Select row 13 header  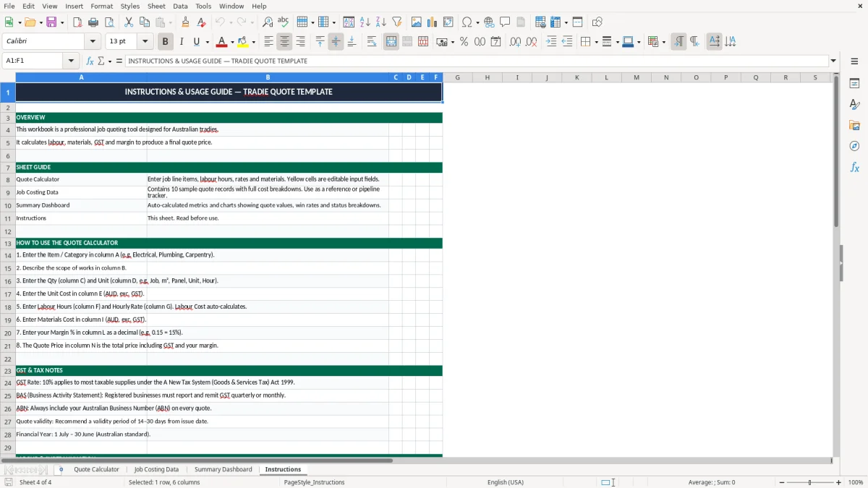tap(8, 243)
